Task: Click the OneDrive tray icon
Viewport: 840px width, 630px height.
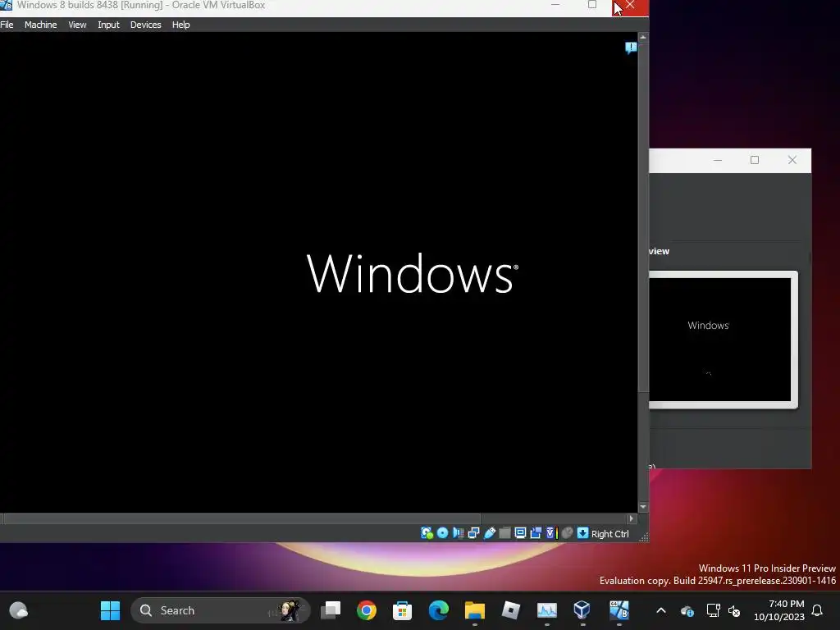Action: click(x=687, y=610)
